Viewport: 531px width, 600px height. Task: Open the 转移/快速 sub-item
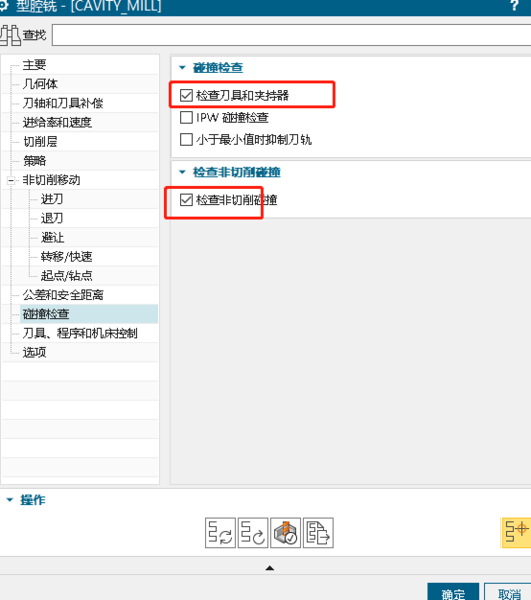click(67, 256)
